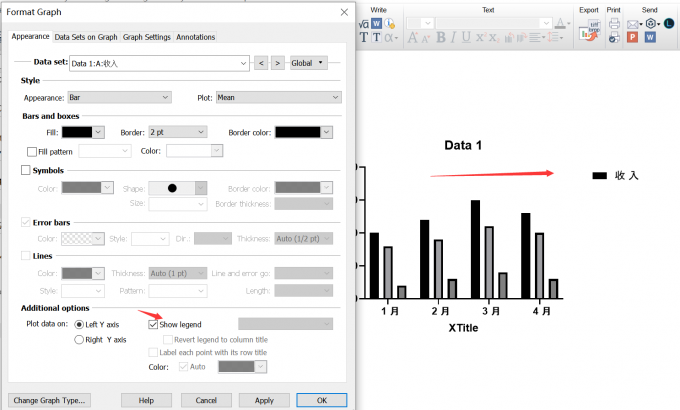The image size is (680, 410).
Task: Decrease font size with smaller A icon
Action: click(x=426, y=39)
